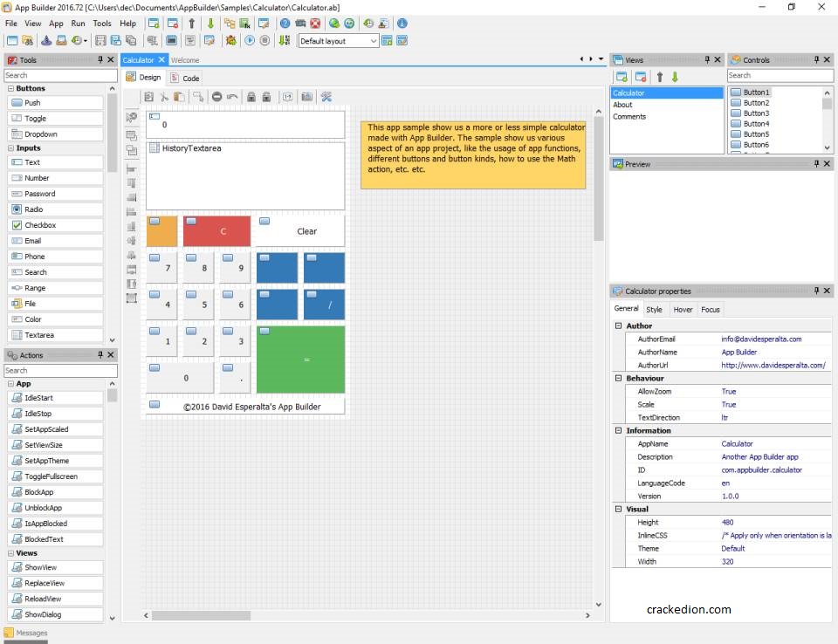
Task: Click the first padlock icon in designer toolbar
Action: (251, 97)
